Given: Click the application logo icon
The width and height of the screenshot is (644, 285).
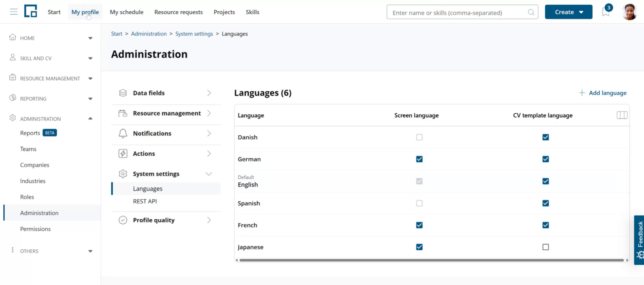Looking at the screenshot, I should point(31,11).
